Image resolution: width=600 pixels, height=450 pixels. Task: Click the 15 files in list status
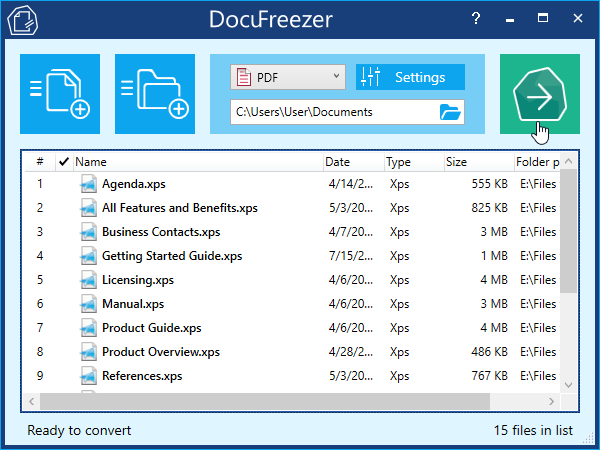click(x=533, y=430)
